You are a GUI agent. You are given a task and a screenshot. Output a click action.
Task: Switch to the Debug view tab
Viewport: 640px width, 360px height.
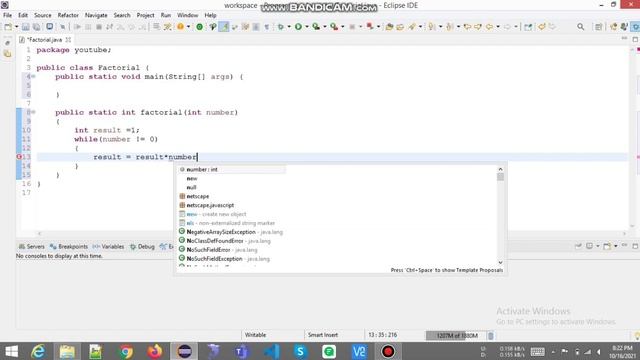point(142,247)
